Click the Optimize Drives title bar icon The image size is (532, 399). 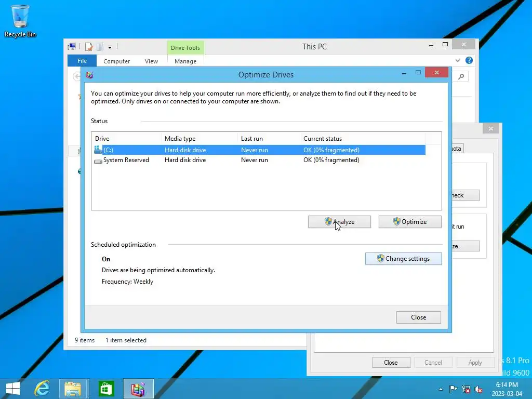click(89, 75)
